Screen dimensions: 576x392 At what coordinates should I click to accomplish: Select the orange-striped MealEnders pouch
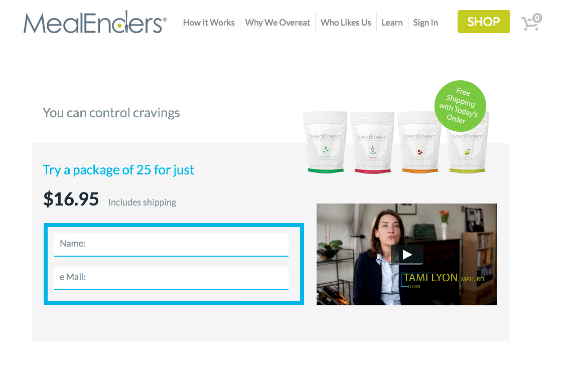419,142
